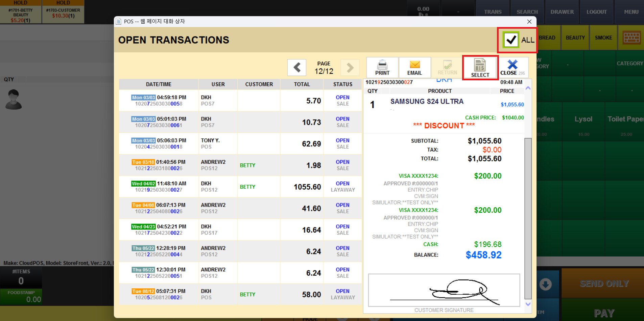Select the TONY Y. 62.69 transaction
The width and height of the screenshot is (644, 321).
[240, 144]
